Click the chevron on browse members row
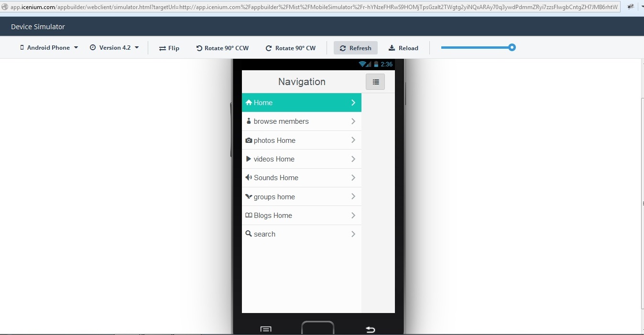644x335 pixels. pyautogui.click(x=353, y=121)
